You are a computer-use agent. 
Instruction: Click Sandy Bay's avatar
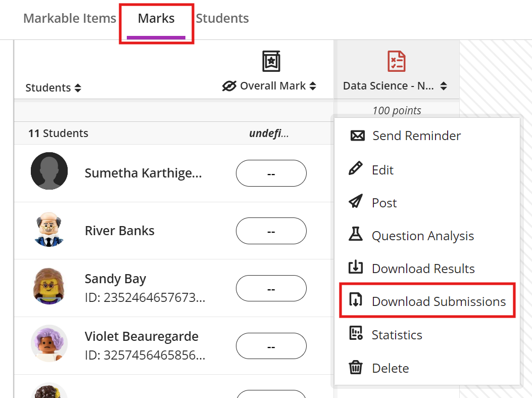click(x=49, y=286)
